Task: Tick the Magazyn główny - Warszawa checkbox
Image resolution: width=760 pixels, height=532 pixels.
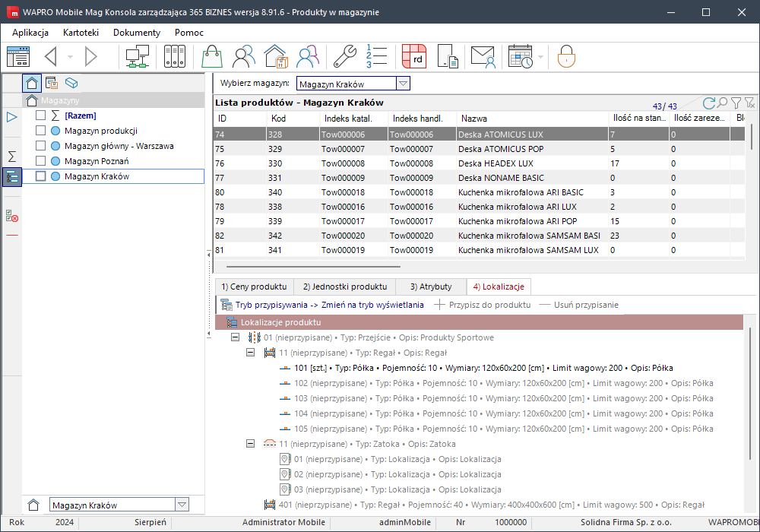Action: coord(41,146)
